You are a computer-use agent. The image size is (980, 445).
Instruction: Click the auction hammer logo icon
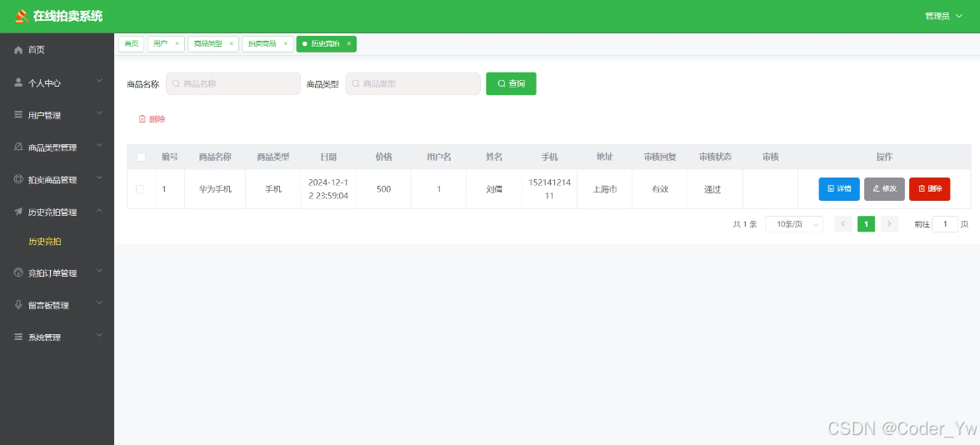coord(22,17)
